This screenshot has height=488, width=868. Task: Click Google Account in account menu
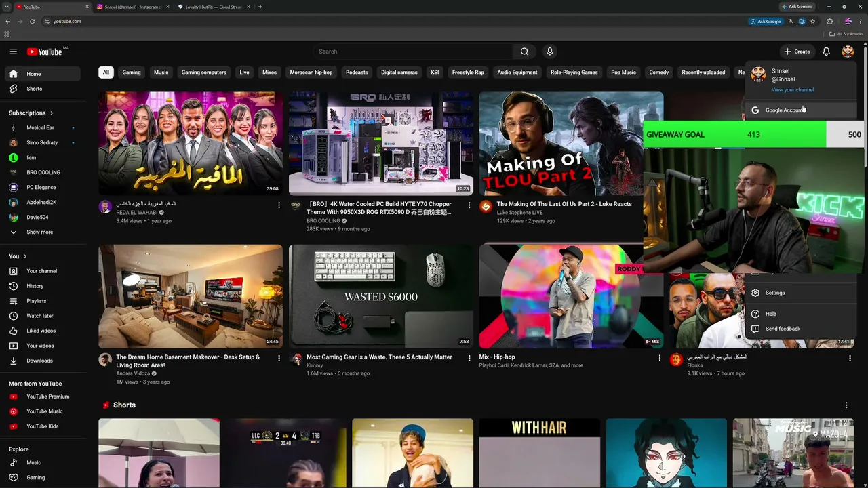[801, 110]
